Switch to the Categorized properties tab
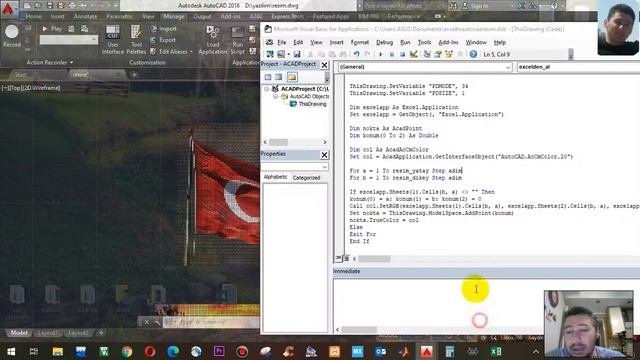 click(x=306, y=178)
